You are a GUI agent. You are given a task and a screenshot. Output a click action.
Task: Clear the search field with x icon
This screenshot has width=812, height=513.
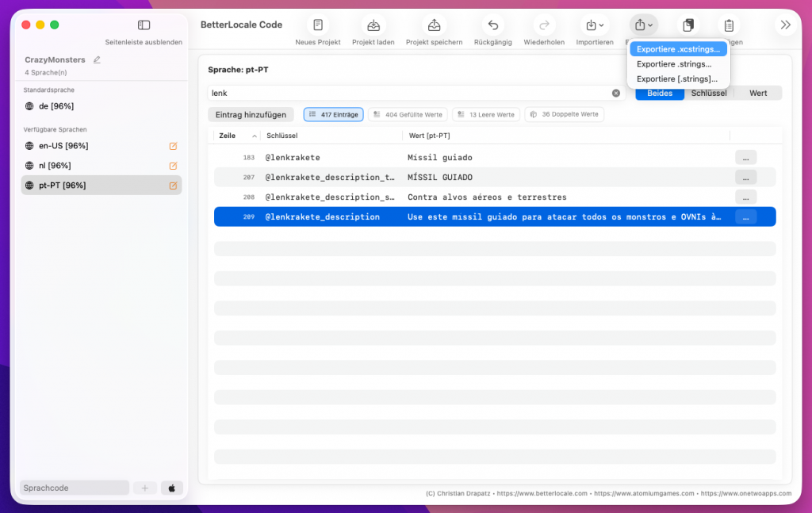[616, 93]
